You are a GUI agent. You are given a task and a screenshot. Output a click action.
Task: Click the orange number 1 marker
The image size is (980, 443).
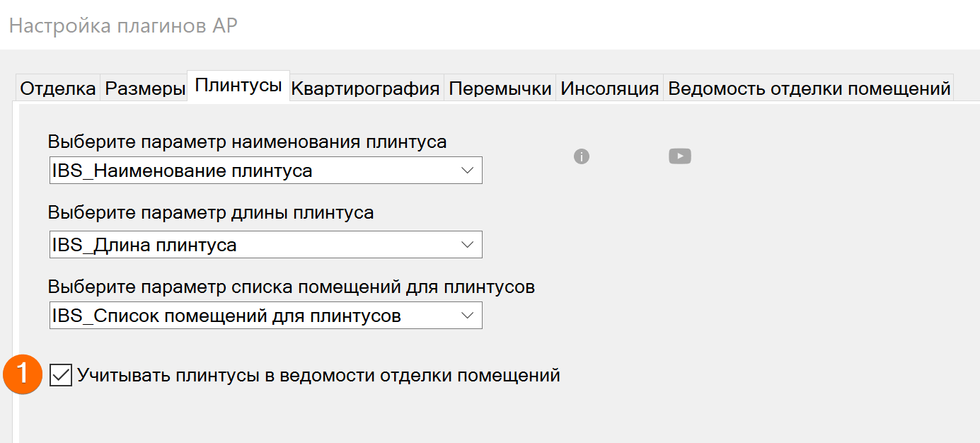[x=23, y=373]
